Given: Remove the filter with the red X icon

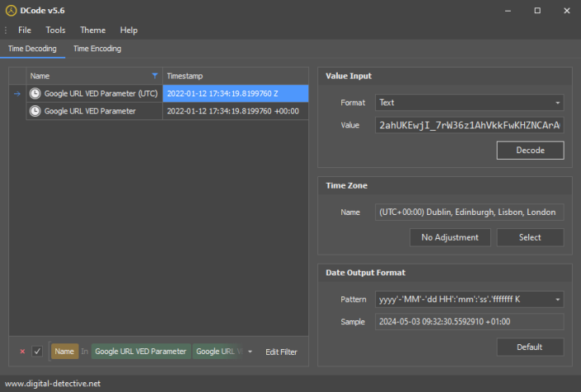Looking at the screenshot, I should tap(22, 352).
